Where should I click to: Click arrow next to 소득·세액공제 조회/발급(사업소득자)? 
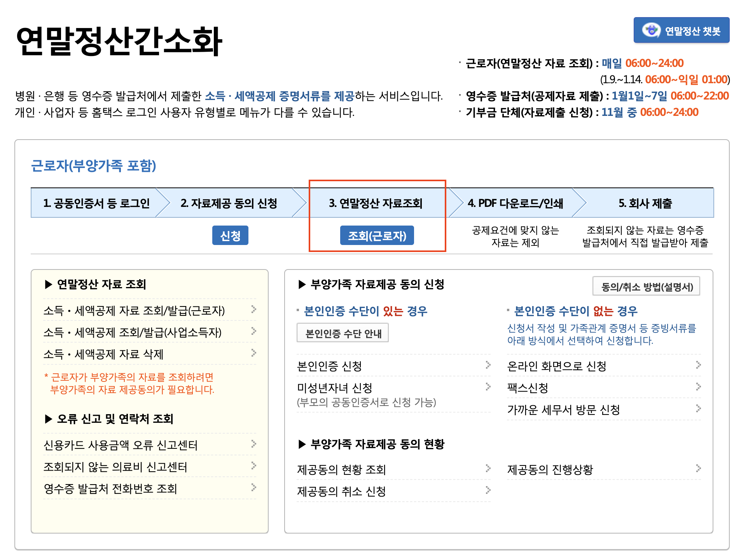[x=253, y=331]
